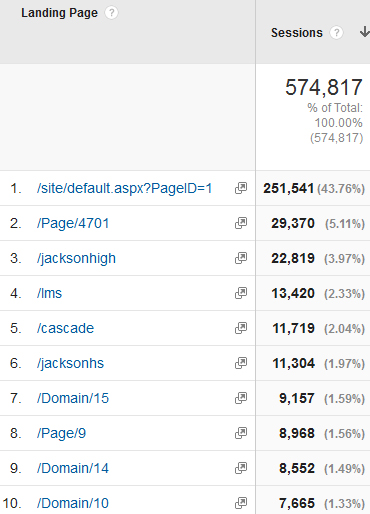Select the /Page/4701 landing page link
370x514 pixels.
(x=73, y=223)
